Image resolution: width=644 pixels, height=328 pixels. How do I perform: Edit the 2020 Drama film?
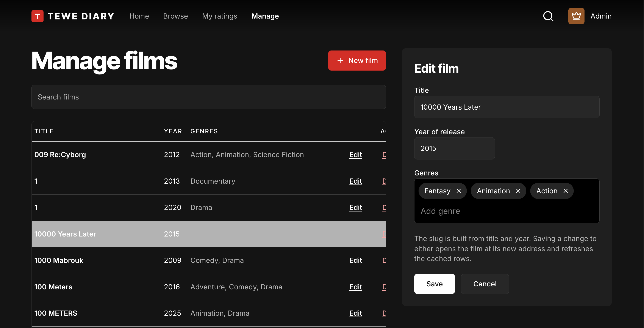(355, 207)
